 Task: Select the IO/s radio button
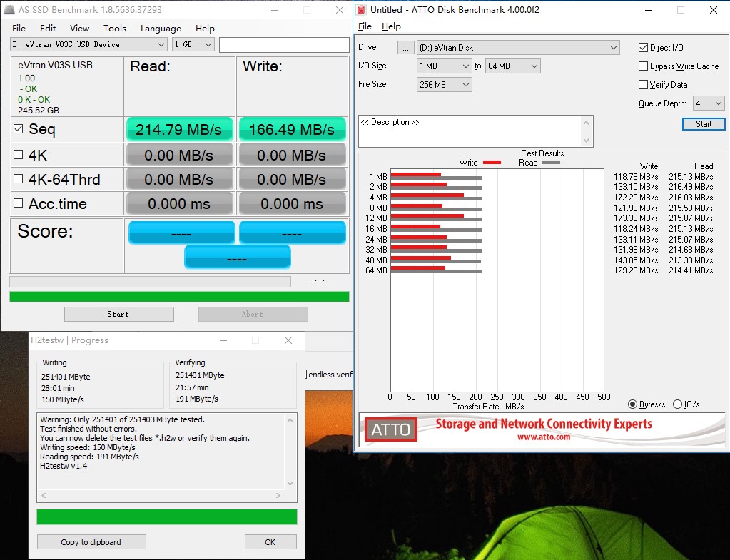coord(677,404)
